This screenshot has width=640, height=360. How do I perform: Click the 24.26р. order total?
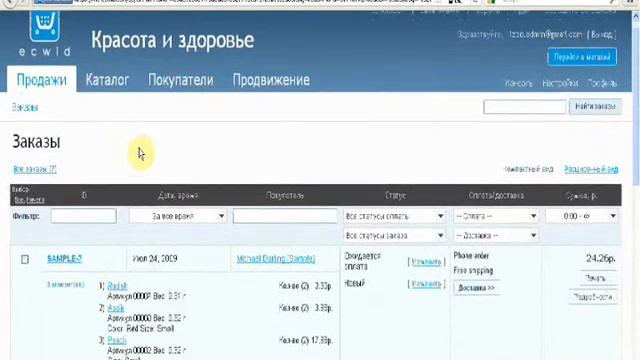(601, 258)
